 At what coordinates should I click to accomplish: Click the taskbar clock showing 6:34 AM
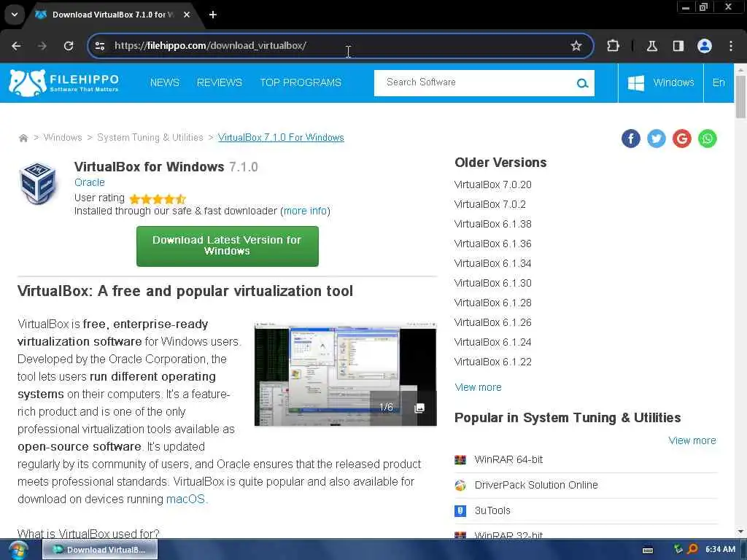pos(720,550)
